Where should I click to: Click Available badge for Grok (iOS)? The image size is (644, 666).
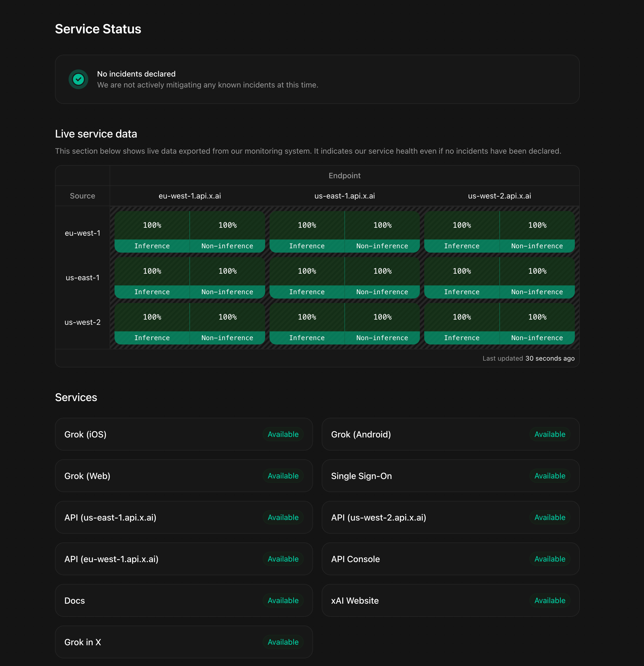point(283,434)
